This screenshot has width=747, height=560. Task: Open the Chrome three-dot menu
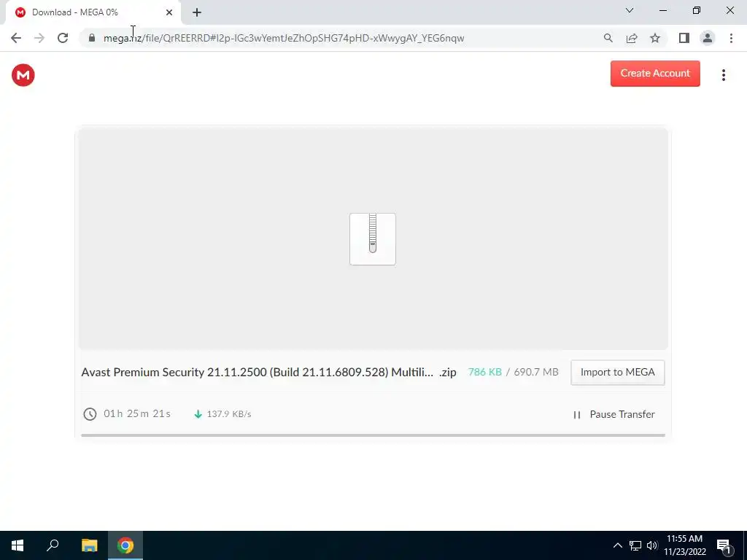731,38
